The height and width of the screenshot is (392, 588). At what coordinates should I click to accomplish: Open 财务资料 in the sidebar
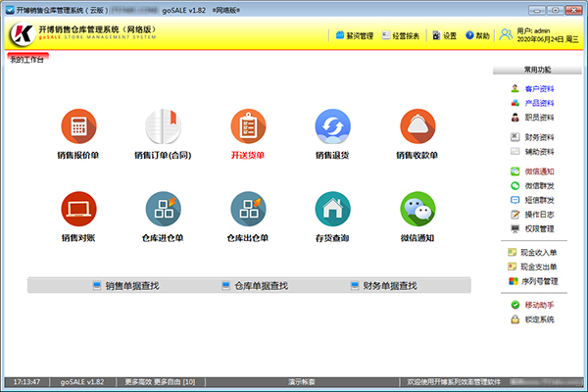click(x=532, y=137)
